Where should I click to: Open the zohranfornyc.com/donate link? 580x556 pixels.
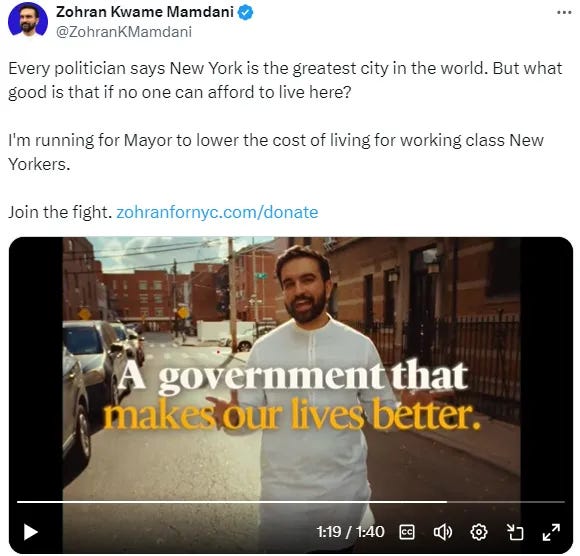[217, 212]
